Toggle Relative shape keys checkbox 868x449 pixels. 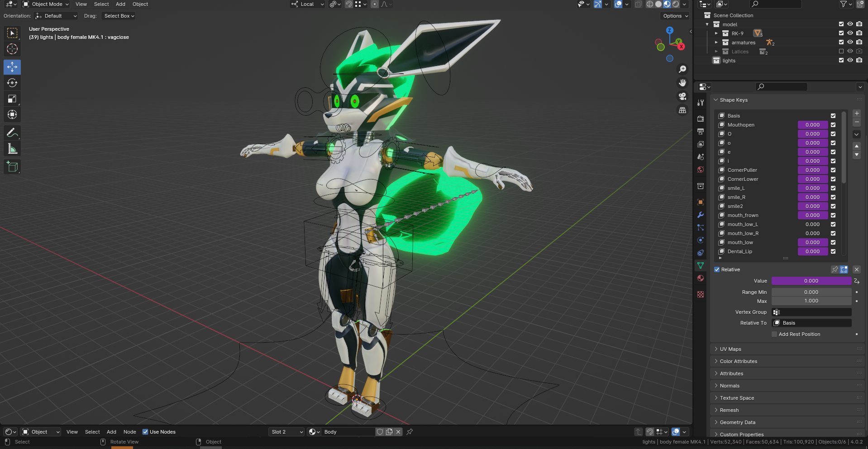tap(717, 269)
